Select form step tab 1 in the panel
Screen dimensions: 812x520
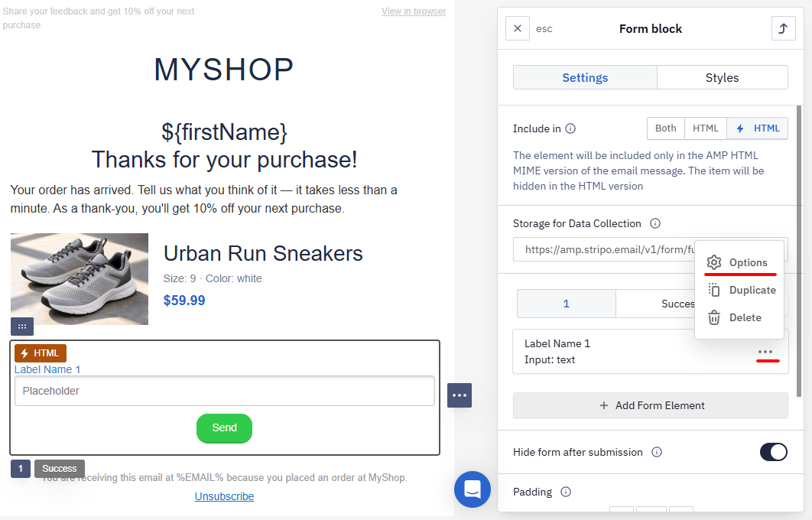(567, 304)
